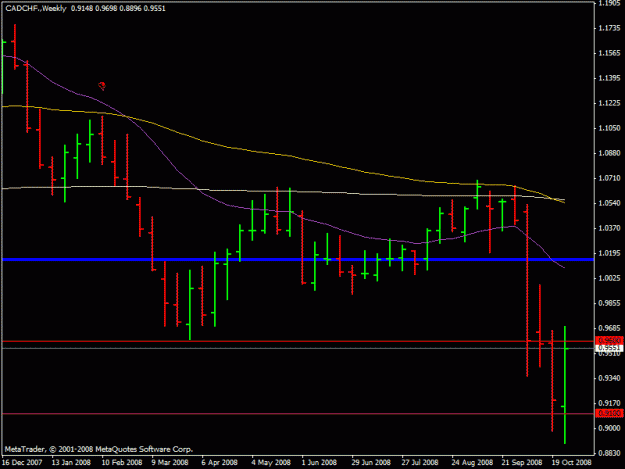Click price label 0.9340 on axis

(609, 378)
